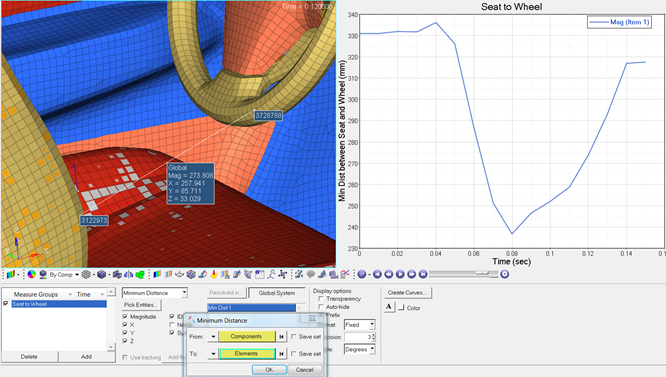This screenshot has height=377, width=666.
Task: Click the contour plot icon at toolbar start
Action: pyautogui.click(x=11, y=275)
